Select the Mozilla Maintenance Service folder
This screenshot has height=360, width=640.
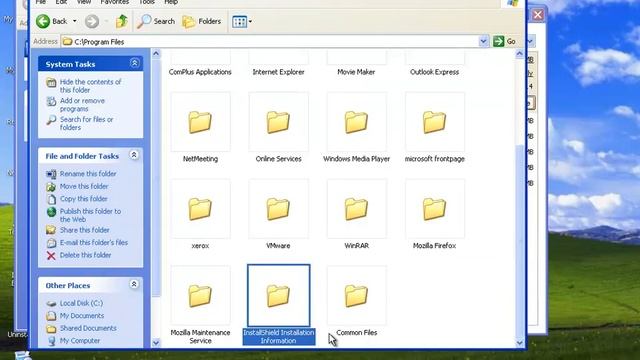(200, 305)
